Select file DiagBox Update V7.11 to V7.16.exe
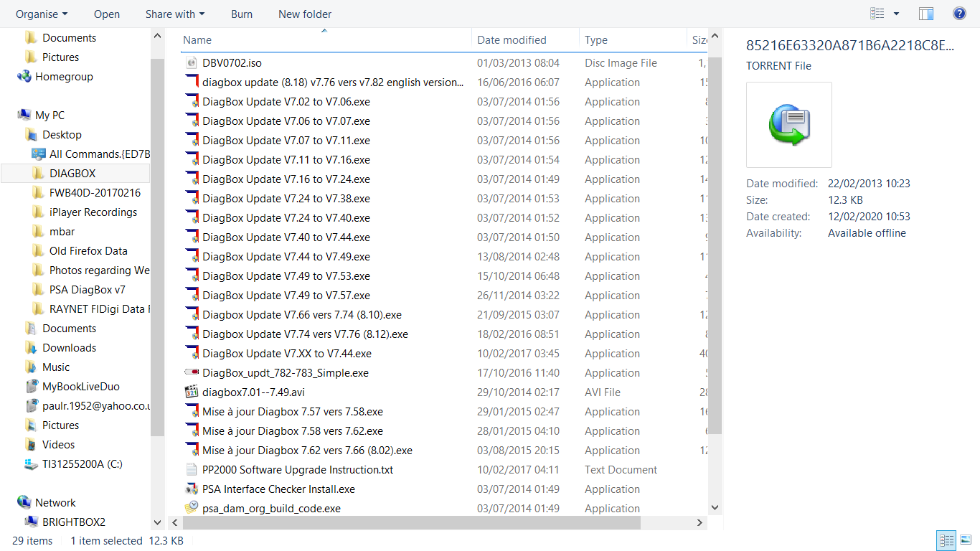The height and width of the screenshot is (551, 980). pyautogui.click(x=286, y=160)
